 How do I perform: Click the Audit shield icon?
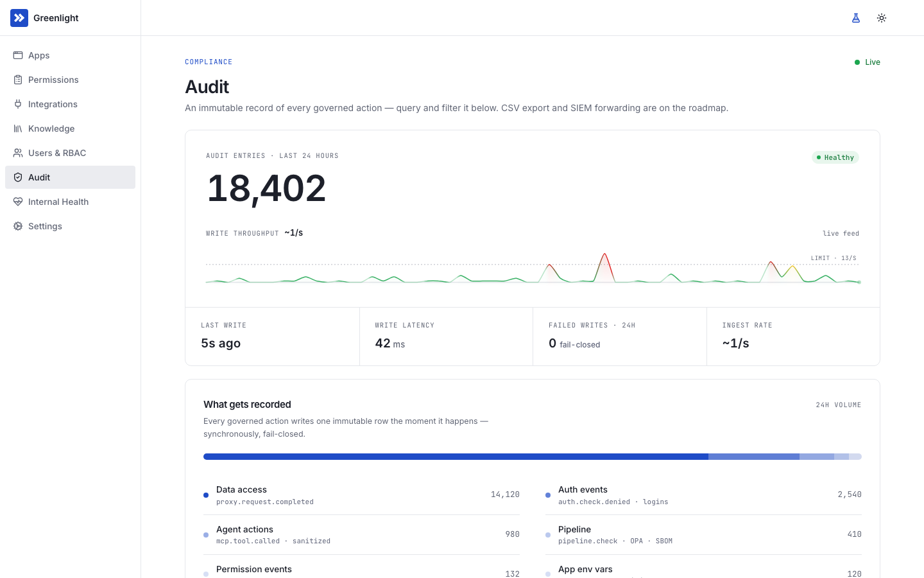[18, 177]
